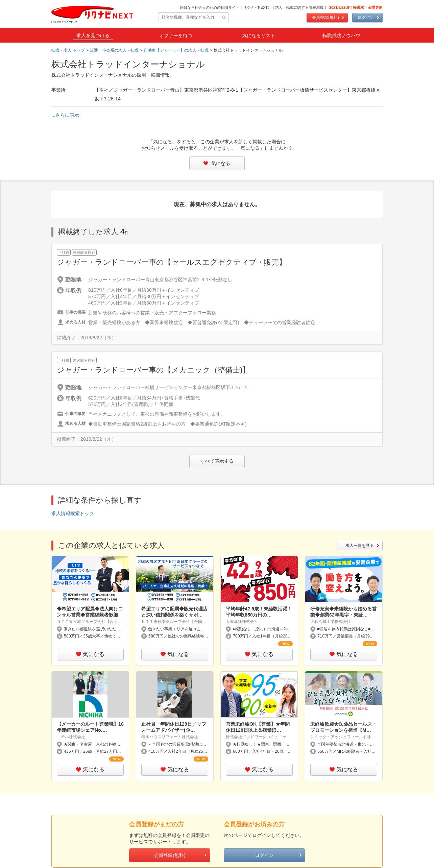Viewport: 434px width, 868px height.
Task: Open 気になるリスト tab
Action: (x=258, y=35)
